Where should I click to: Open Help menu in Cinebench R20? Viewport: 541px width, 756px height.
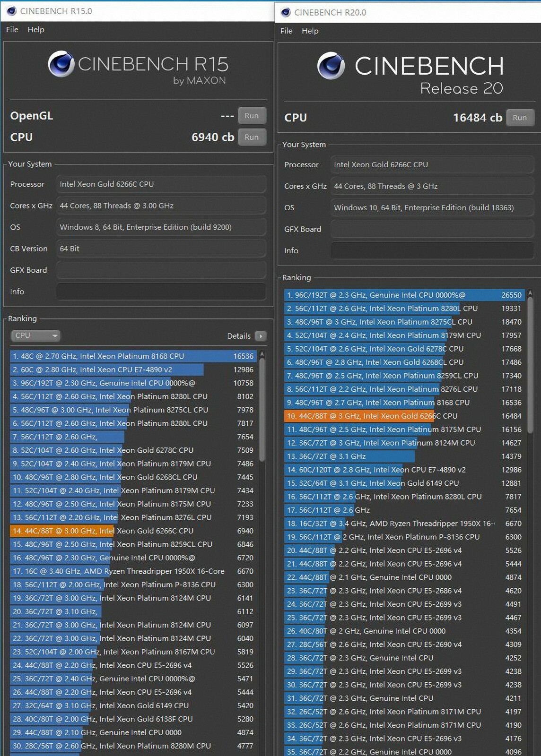coord(310,31)
